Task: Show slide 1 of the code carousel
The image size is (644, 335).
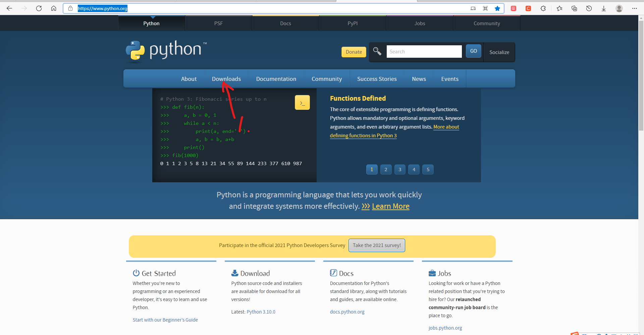Action: click(372, 170)
